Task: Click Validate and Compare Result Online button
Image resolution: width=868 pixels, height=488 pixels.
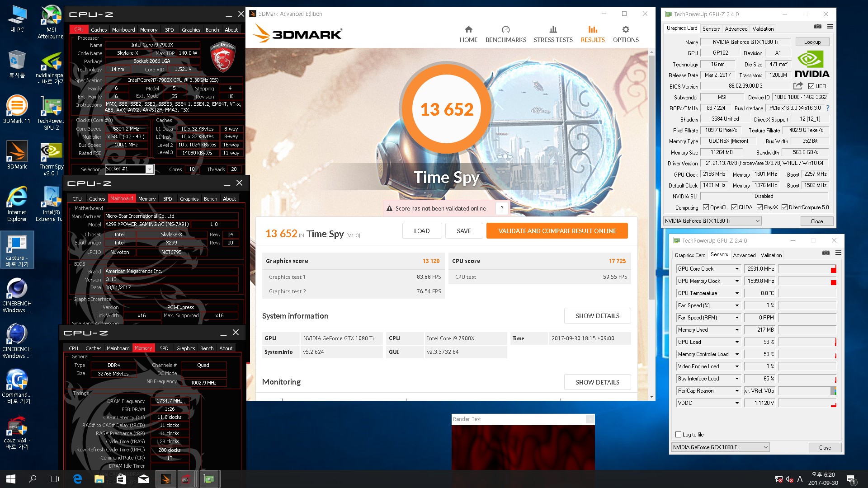Action: click(x=557, y=231)
